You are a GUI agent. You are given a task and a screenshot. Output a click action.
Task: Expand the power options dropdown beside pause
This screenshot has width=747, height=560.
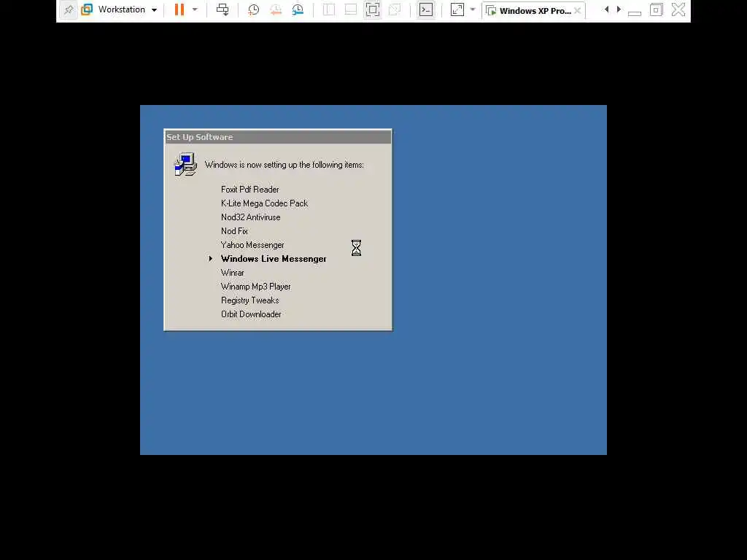pyautogui.click(x=195, y=9)
